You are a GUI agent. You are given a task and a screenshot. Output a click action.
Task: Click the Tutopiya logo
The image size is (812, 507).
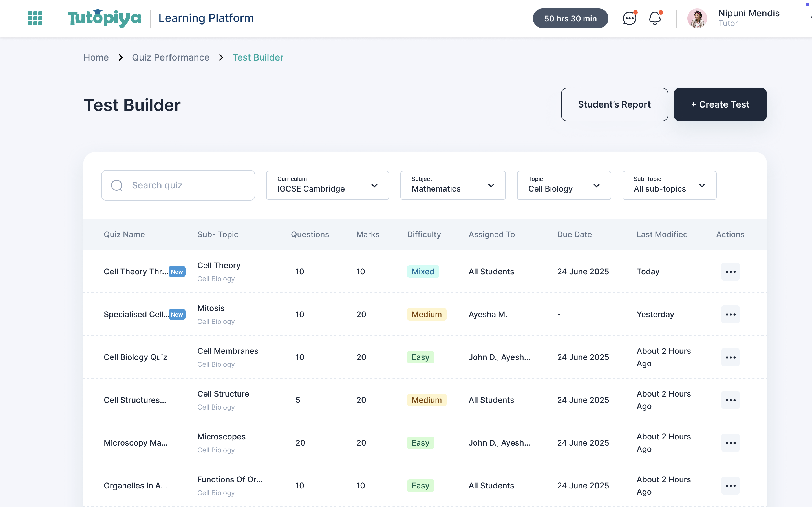[104, 18]
